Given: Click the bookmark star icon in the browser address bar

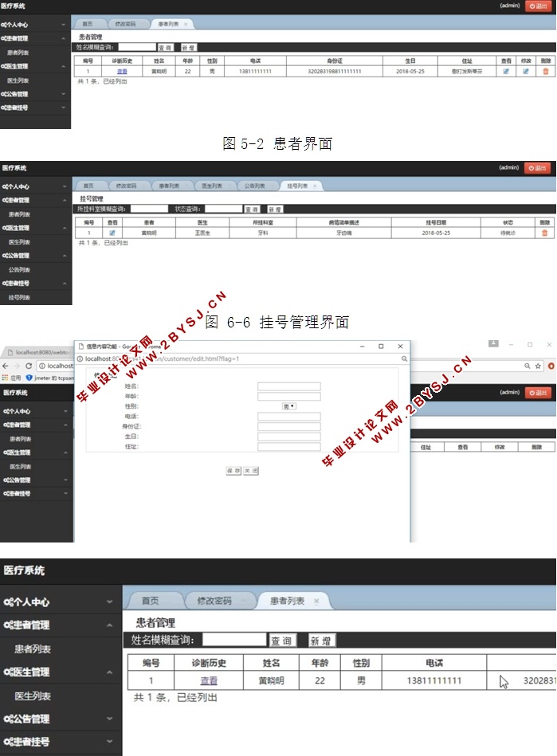Looking at the screenshot, I should [x=539, y=366].
